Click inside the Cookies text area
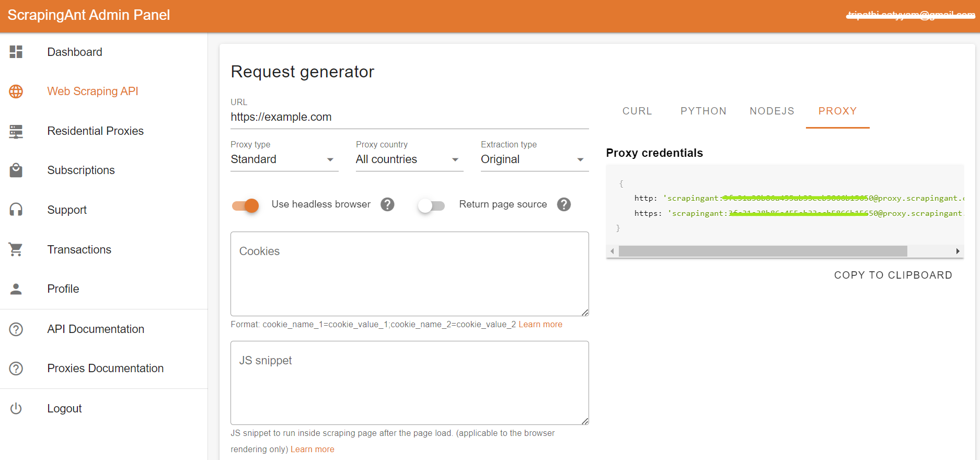 click(410, 274)
